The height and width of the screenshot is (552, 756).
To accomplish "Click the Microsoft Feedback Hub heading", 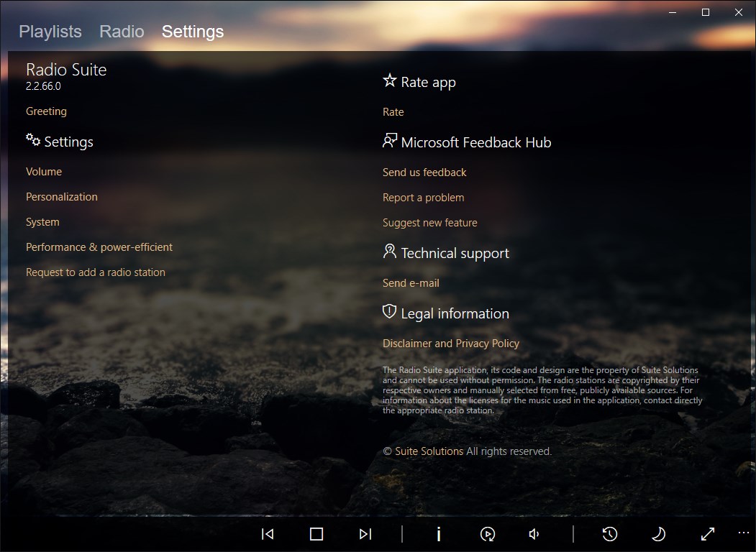I will coord(476,142).
